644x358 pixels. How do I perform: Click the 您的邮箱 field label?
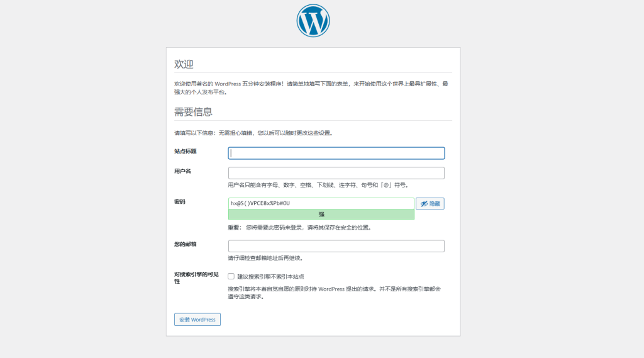[x=186, y=244]
